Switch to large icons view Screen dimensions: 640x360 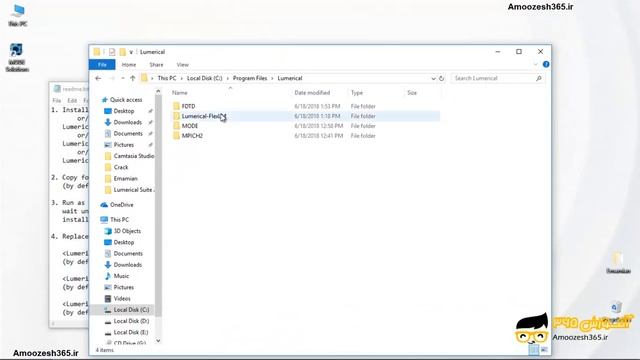click(x=544, y=350)
